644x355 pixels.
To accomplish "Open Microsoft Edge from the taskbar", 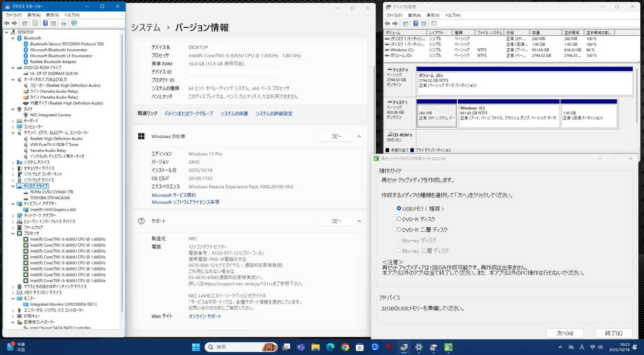I will [x=330, y=347].
